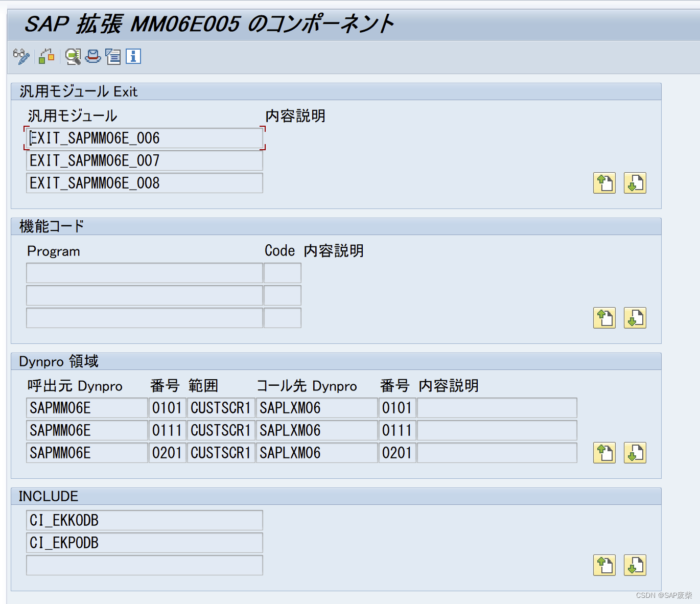Click caller Dynpro number 0111
Viewport: 700px width, 604px height.
tap(168, 430)
